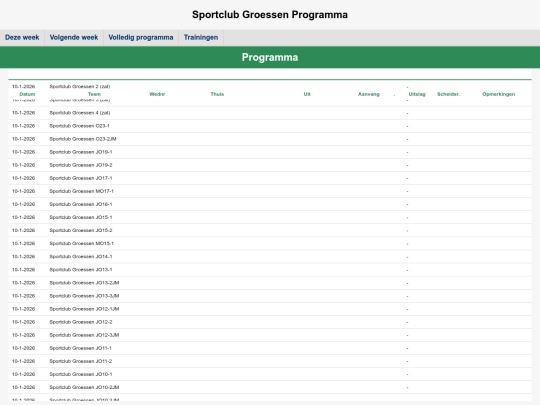
Task: Select the Sportclub Groessen MO15-1 row
Action: pos(270,243)
